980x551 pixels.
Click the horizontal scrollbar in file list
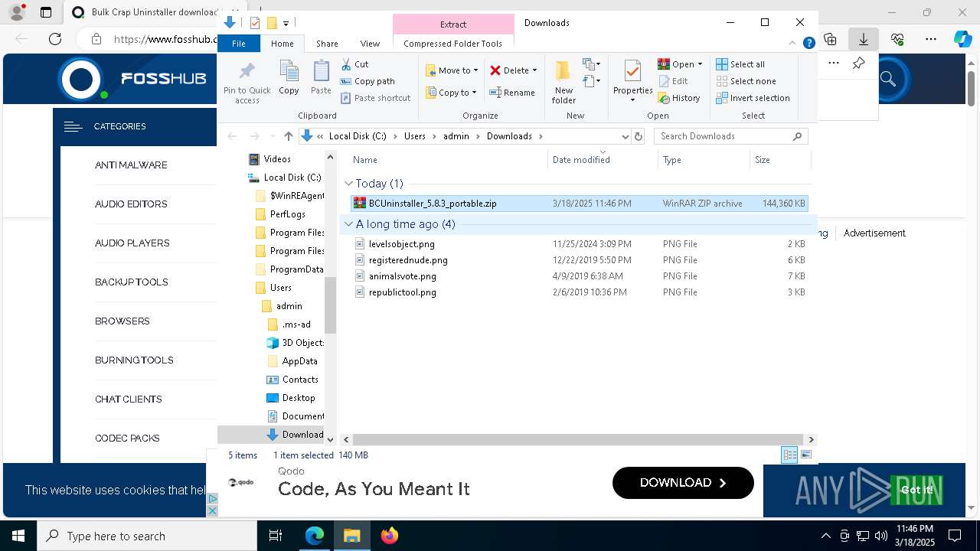click(578, 440)
